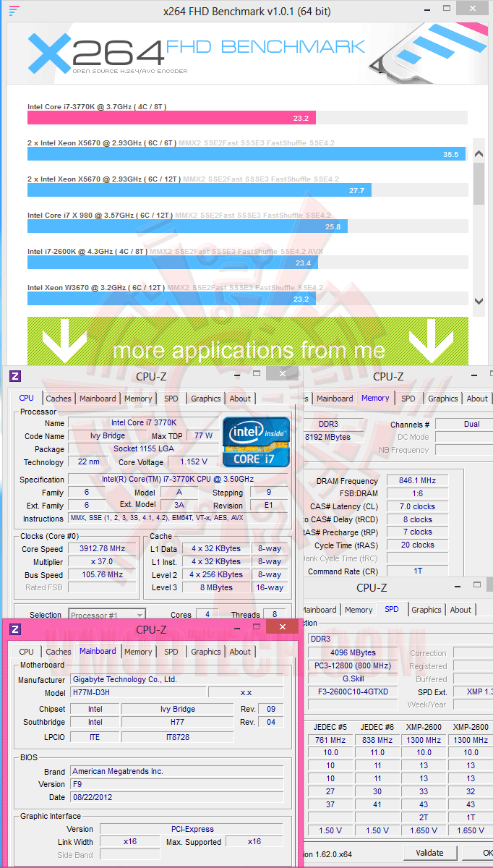Click the down arrow of results scrollbar
The image size is (493, 868).
click(479, 301)
